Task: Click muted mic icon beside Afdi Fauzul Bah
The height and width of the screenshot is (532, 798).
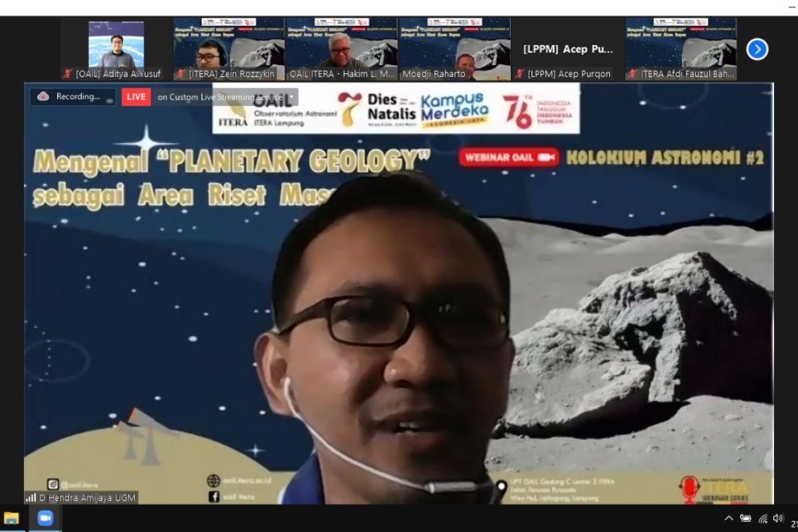Action: [x=632, y=74]
